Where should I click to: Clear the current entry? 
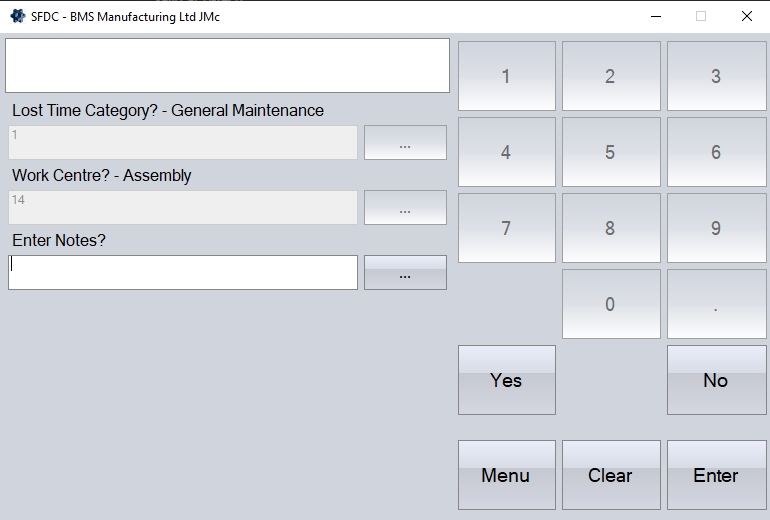click(611, 475)
